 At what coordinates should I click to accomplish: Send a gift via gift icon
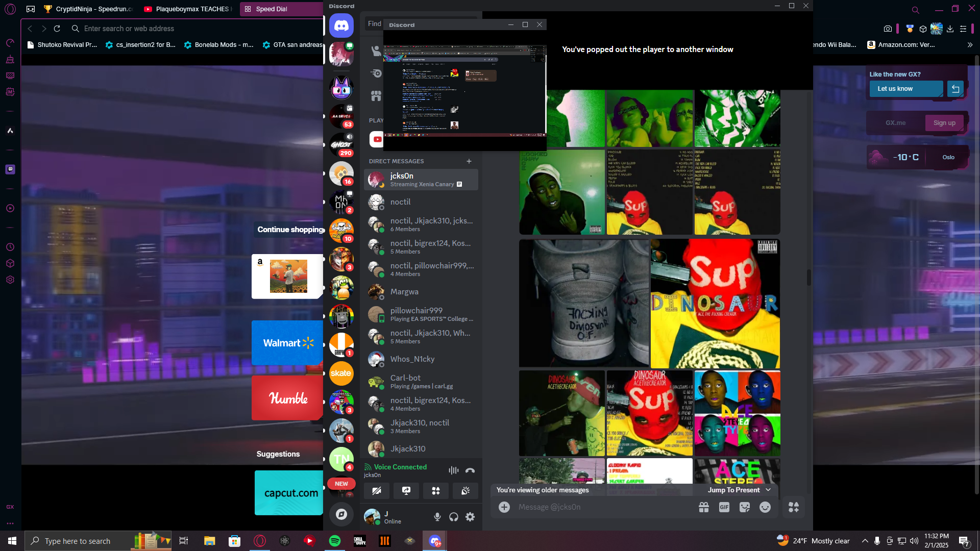[x=704, y=507]
